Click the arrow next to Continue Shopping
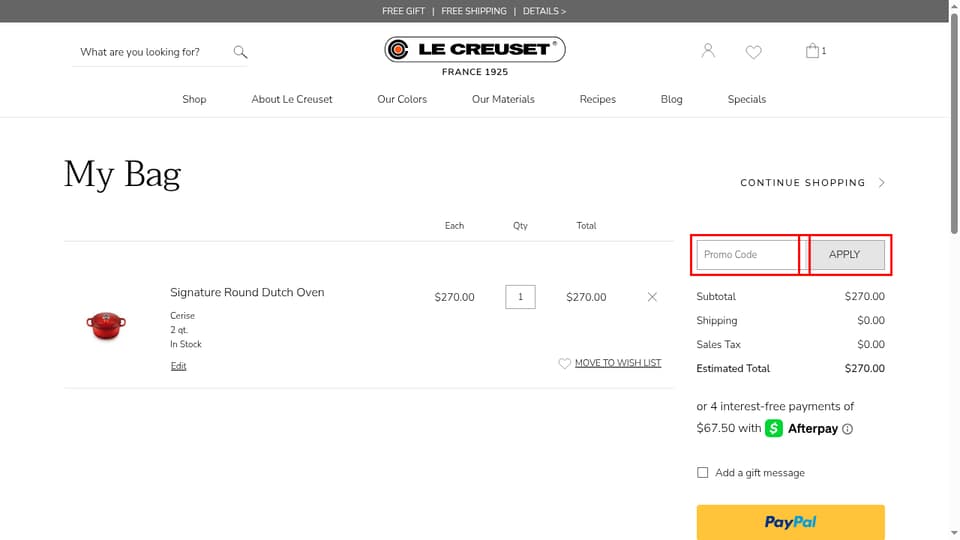The width and height of the screenshot is (960, 540). [882, 182]
